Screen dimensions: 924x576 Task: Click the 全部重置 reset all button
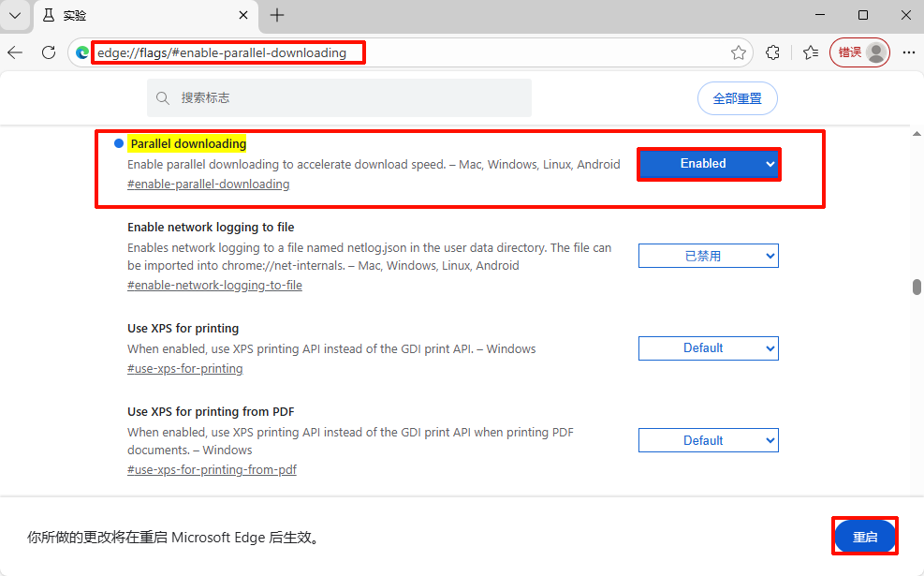(x=737, y=98)
